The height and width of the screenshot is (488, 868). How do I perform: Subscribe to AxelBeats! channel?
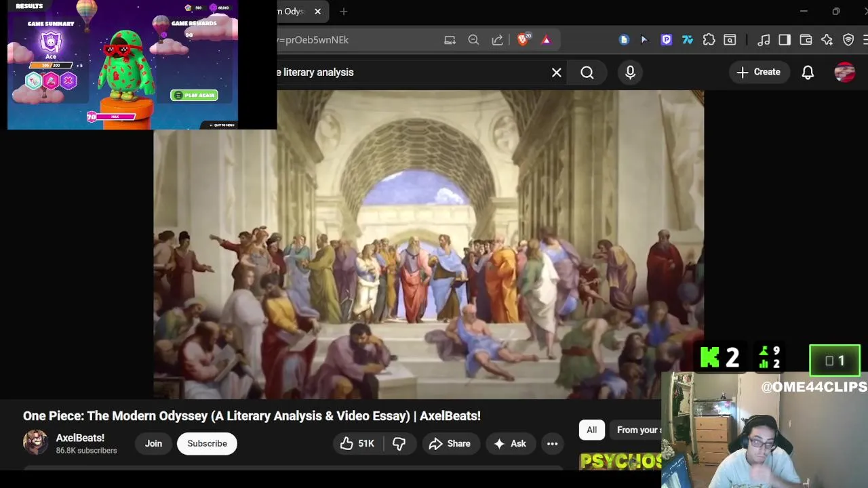point(207,443)
